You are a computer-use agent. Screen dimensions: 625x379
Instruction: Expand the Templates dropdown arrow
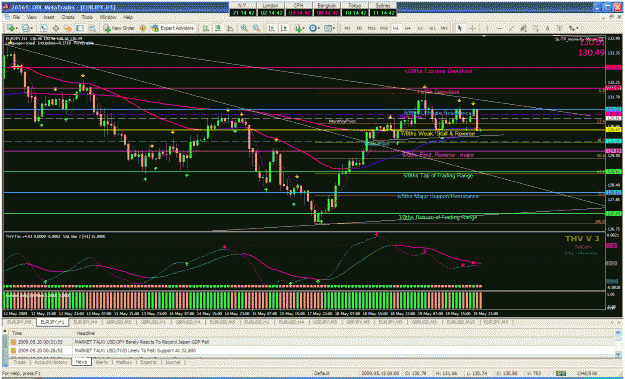click(334, 28)
